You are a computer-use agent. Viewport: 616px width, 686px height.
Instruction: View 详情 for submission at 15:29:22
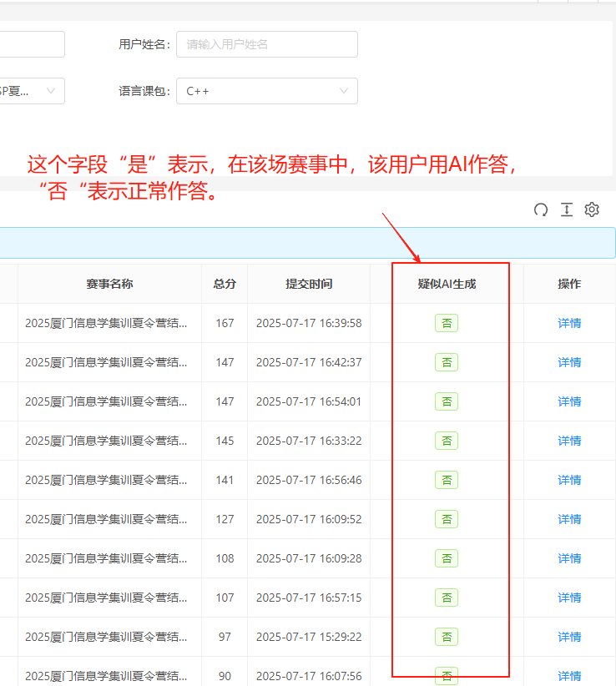569,637
